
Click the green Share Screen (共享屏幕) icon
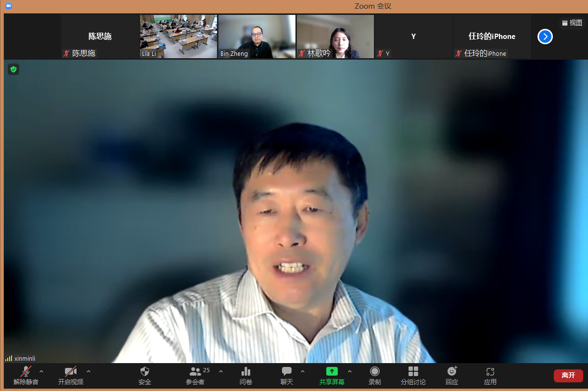coord(332,371)
